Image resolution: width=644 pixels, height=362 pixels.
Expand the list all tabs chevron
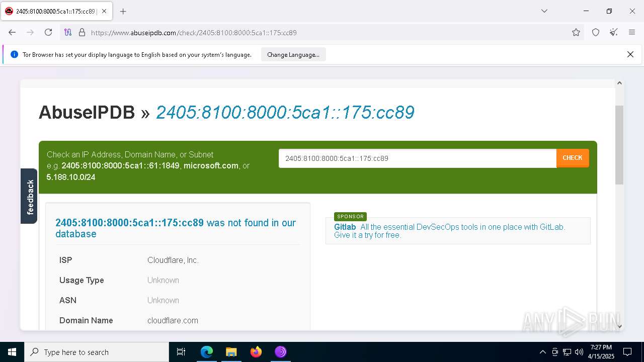[x=544, y=11]
